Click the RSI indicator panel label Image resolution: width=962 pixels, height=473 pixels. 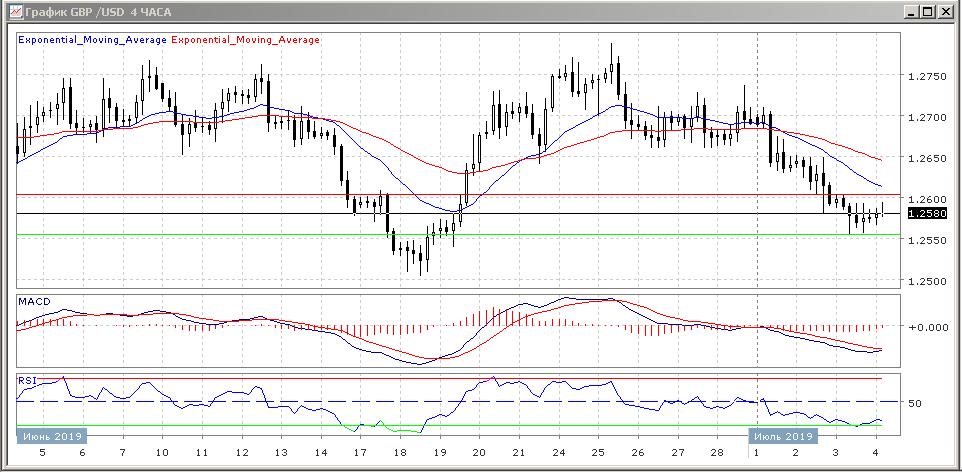[x=28, y=380]
